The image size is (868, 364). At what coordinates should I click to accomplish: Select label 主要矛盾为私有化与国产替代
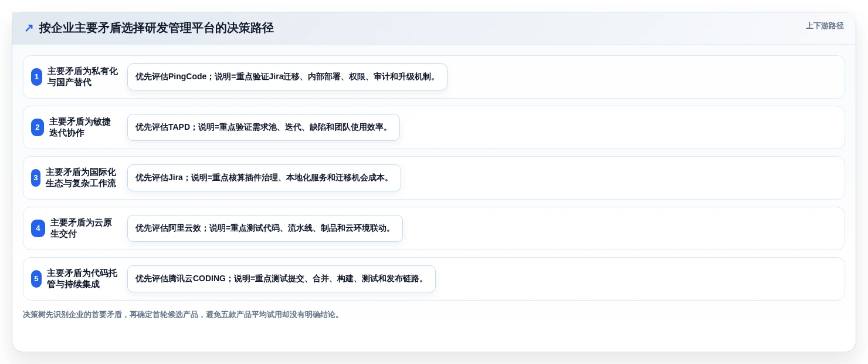(x=83, y=77)
